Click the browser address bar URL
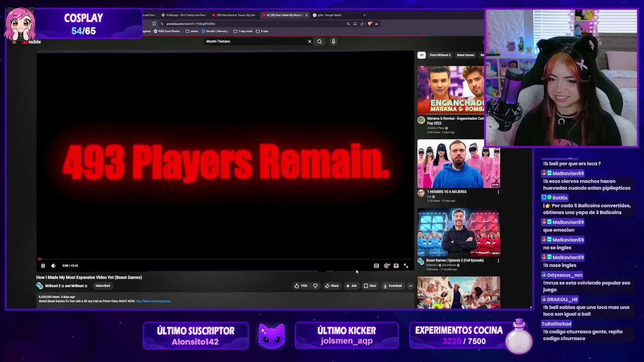Viewport: 644px width, 362px height. (x=191, y=24)
